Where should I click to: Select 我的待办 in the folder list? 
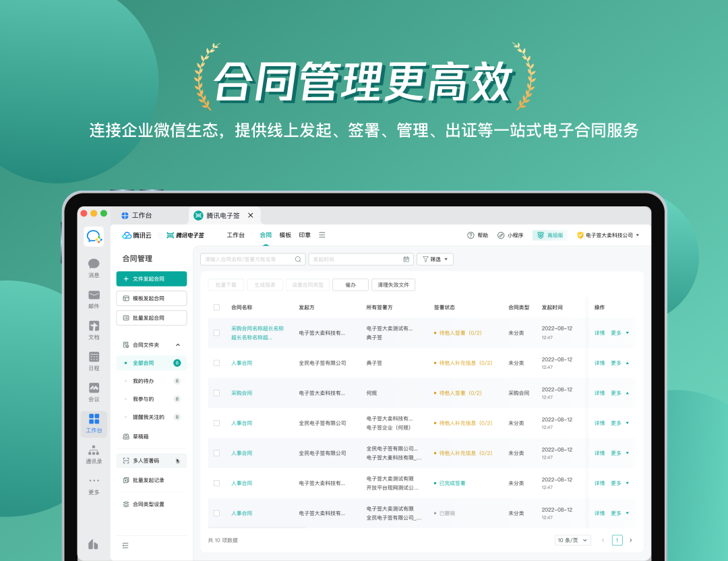pos(152,381)
